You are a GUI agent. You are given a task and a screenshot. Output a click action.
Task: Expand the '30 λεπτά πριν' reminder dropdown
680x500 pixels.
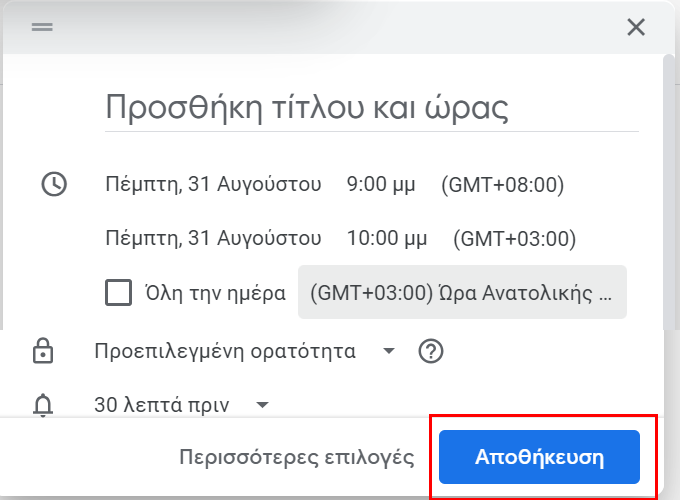[182, 405]
